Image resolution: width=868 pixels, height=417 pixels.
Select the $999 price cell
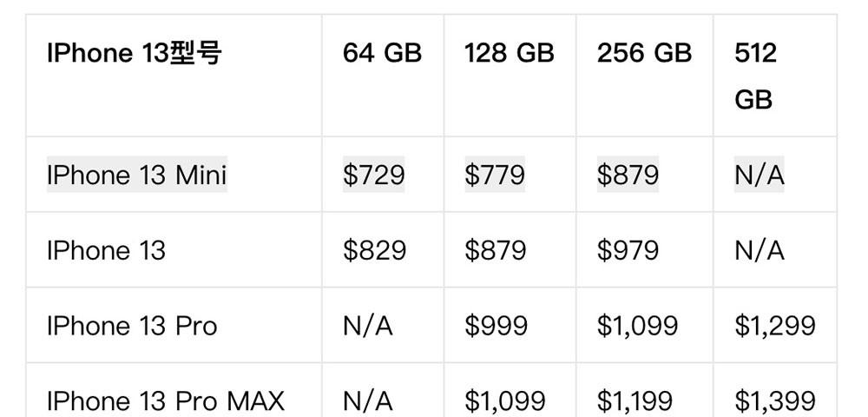coord(496,327)
